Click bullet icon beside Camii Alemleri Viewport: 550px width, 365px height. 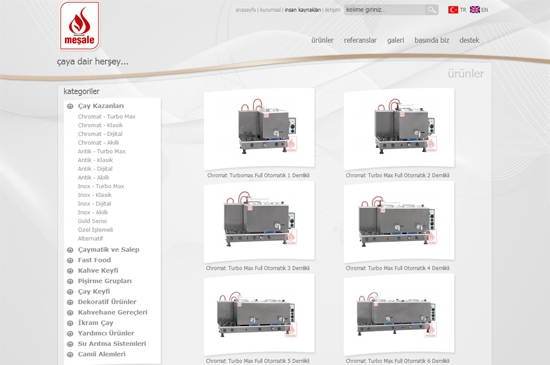coord(70,354)
